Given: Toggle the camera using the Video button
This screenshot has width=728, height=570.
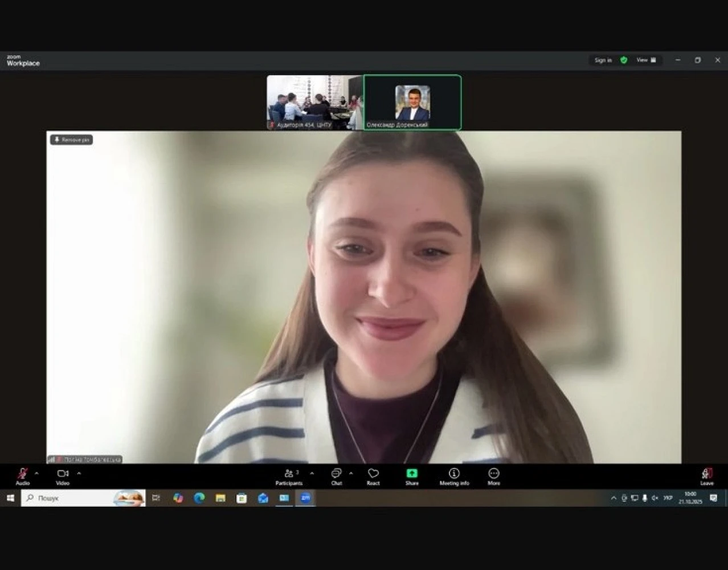Looking at the screenshot, I should coord(63,475).
